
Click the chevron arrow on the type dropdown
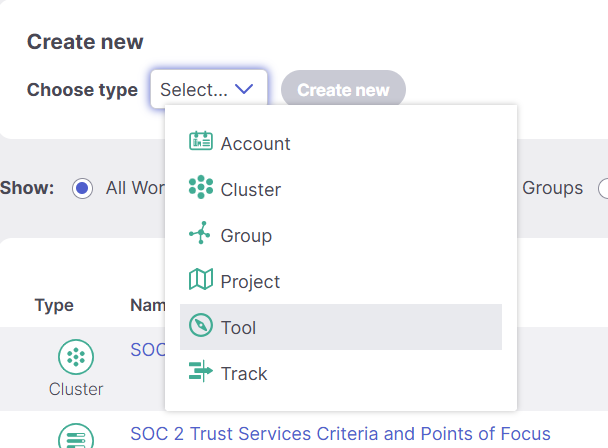246,90
